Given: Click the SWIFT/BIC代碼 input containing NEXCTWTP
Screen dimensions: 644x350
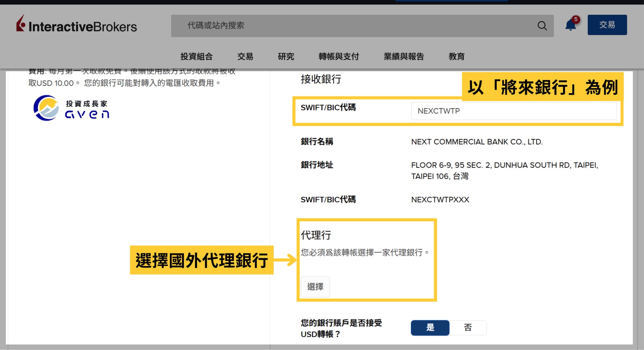Looking at the screenshot, I should tap(513, 111).
